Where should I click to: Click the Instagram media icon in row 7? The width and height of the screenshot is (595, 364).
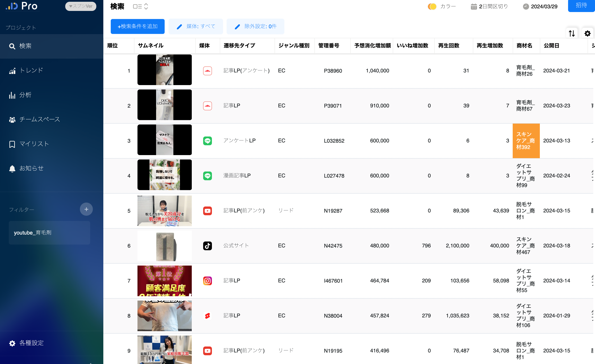point(207,281)
